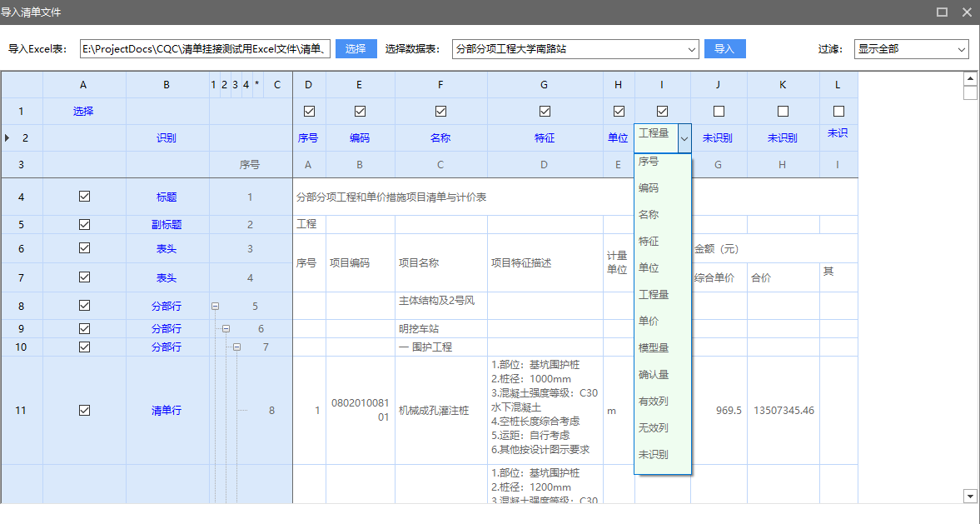Toggle column G checkbox in row 1
The image size is (980, 524).
(545, 112)
